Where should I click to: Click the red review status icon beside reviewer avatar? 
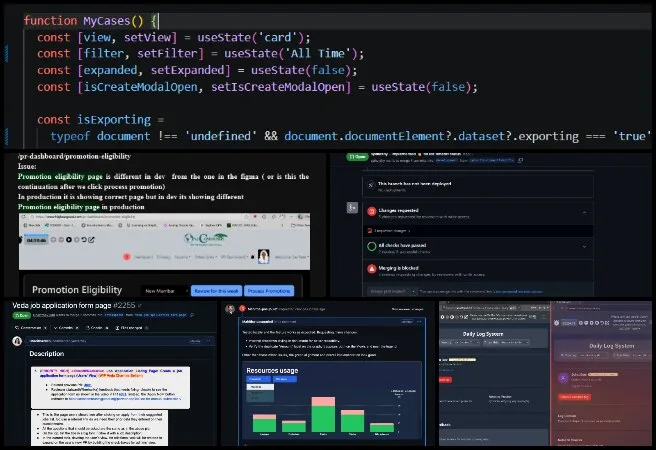[242, 309]
